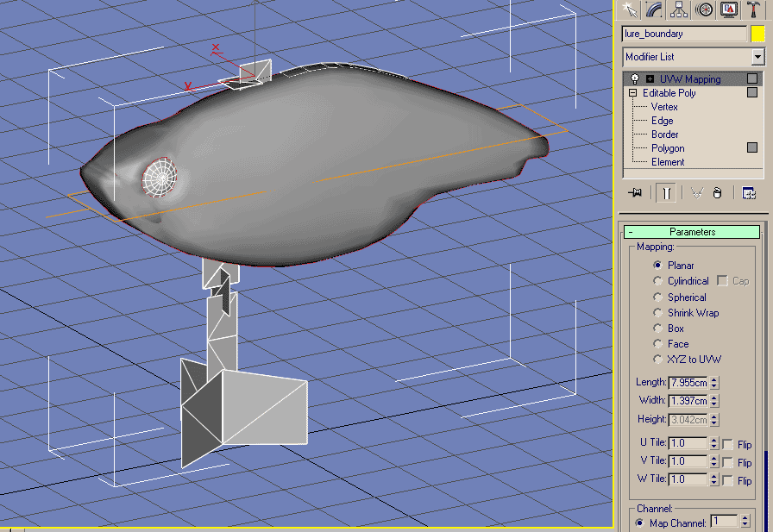Select Cylindrical mapping radio button
The image size is (773, 532).
tap(659, 281)
